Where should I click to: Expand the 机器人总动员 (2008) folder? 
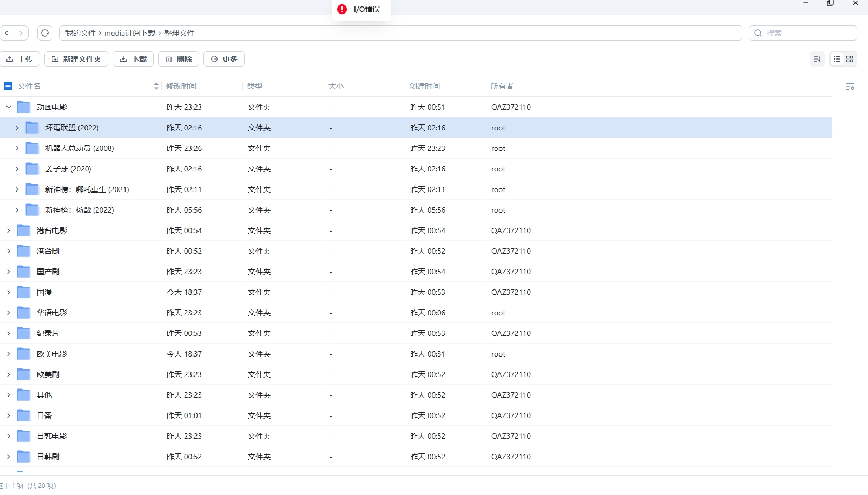point(17,148)
